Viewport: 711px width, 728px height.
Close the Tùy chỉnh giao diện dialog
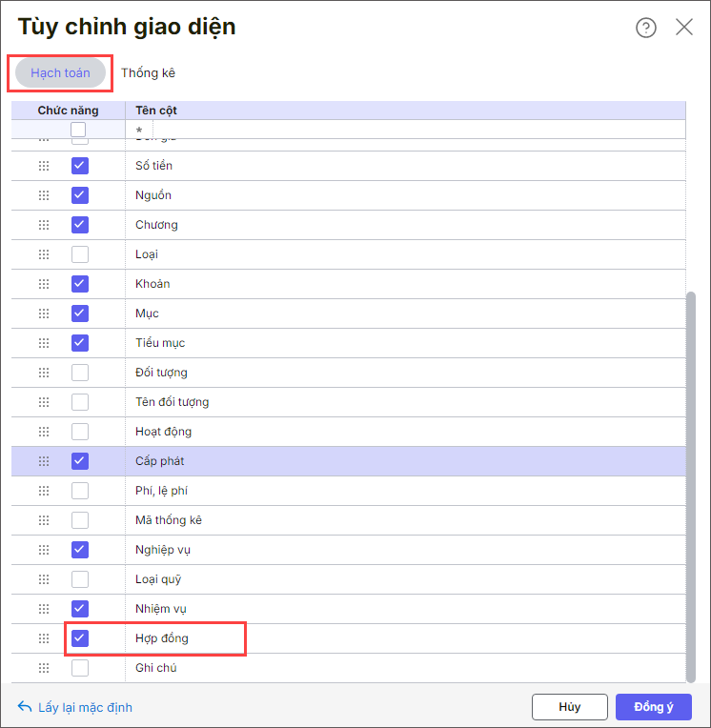[684, 27]
